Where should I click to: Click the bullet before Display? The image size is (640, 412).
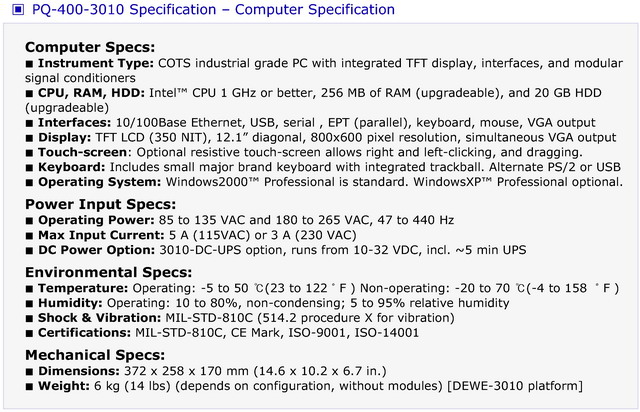(x=29, y=138)
